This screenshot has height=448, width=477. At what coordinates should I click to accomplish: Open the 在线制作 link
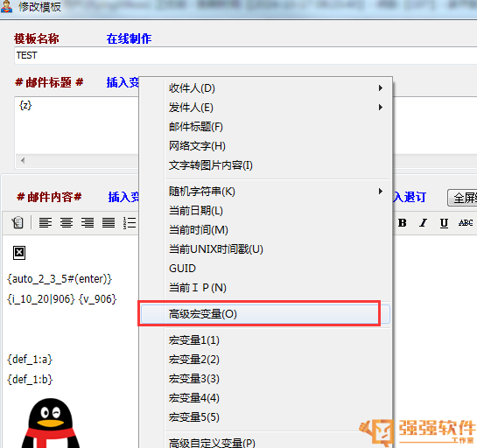coord(129,38)
